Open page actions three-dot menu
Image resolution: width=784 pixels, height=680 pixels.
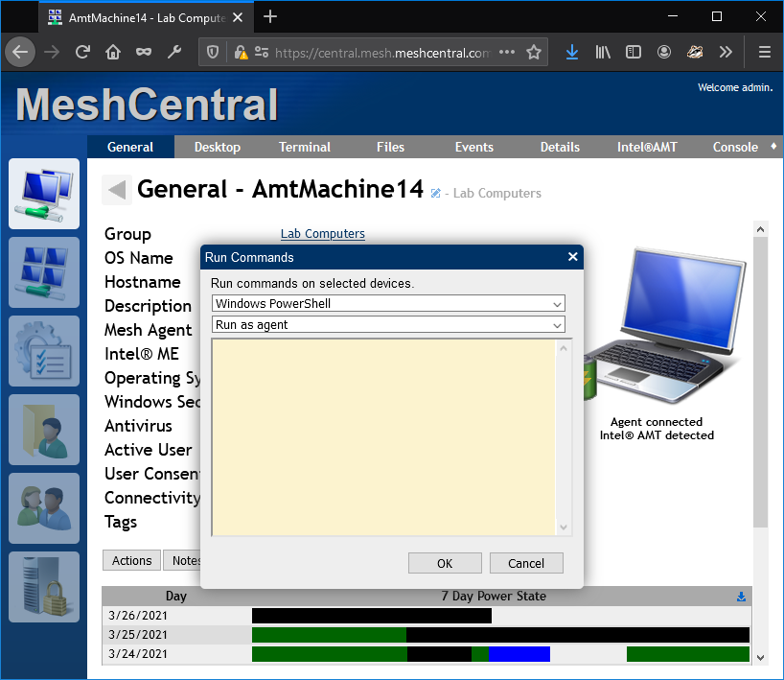pos(507,52)
